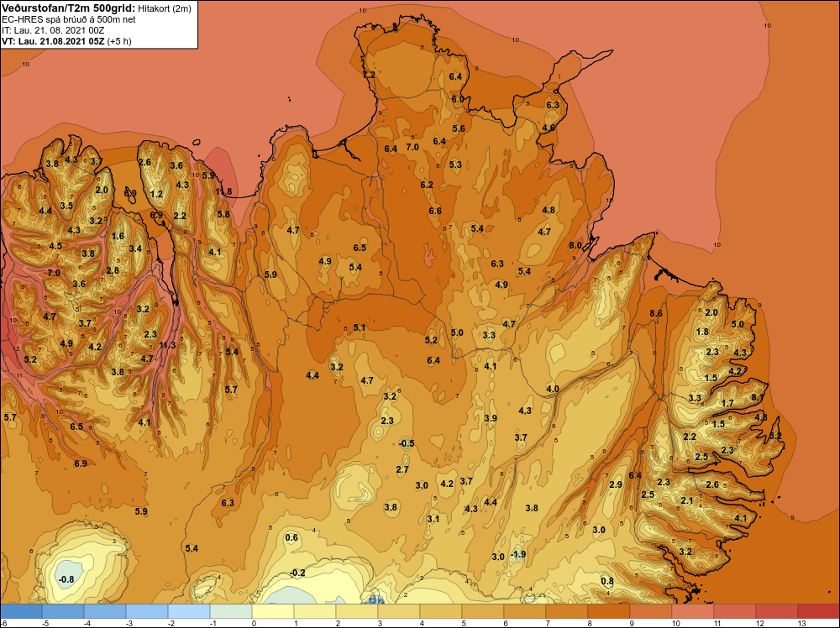Click the '1.6' temperature value
Screen dimensions: 840x628
pyautogui.click(x=118, y=236)
